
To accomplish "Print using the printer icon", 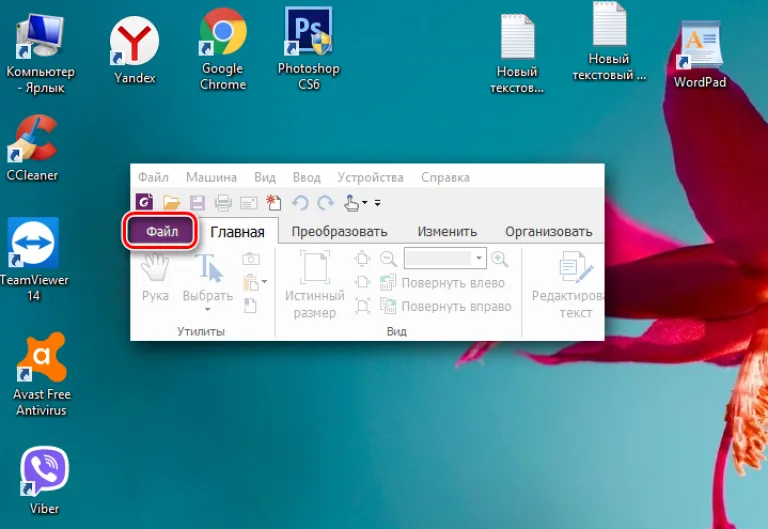I will pos(223,202).
